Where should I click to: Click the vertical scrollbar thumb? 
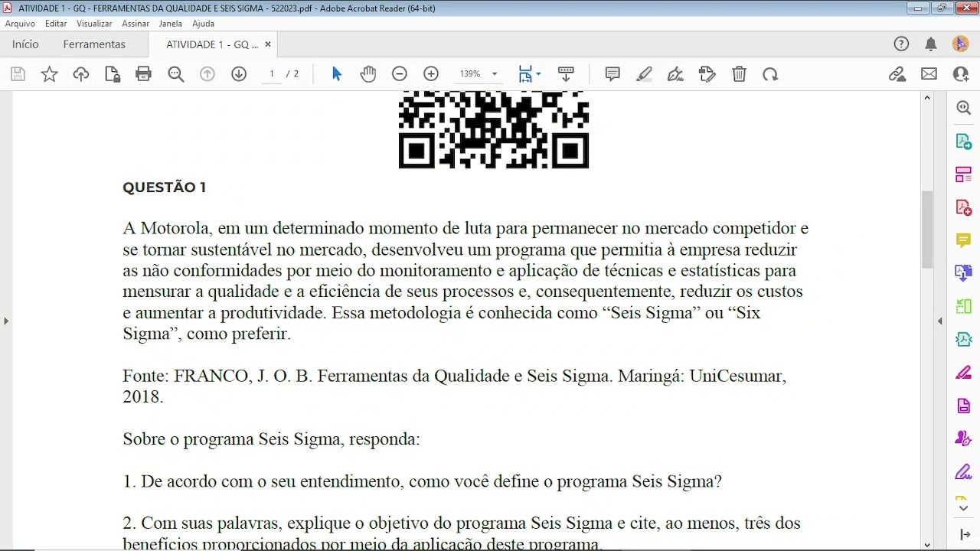tap(927, 230)
